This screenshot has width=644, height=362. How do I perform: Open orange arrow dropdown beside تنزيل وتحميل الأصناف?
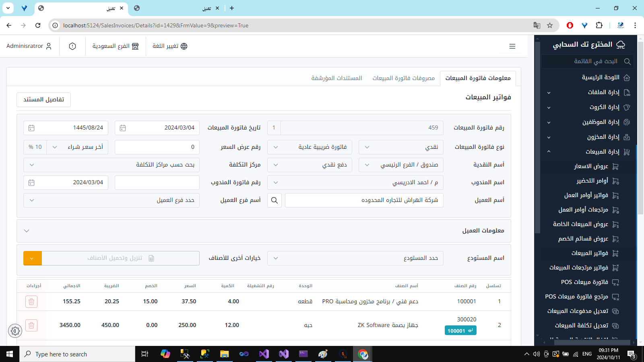[32, 258]
